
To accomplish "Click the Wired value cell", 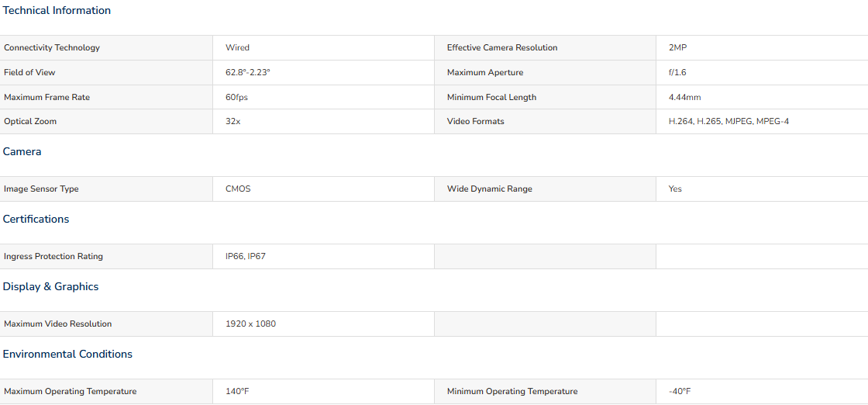I will pyautogui.click(x=323, y=47).
